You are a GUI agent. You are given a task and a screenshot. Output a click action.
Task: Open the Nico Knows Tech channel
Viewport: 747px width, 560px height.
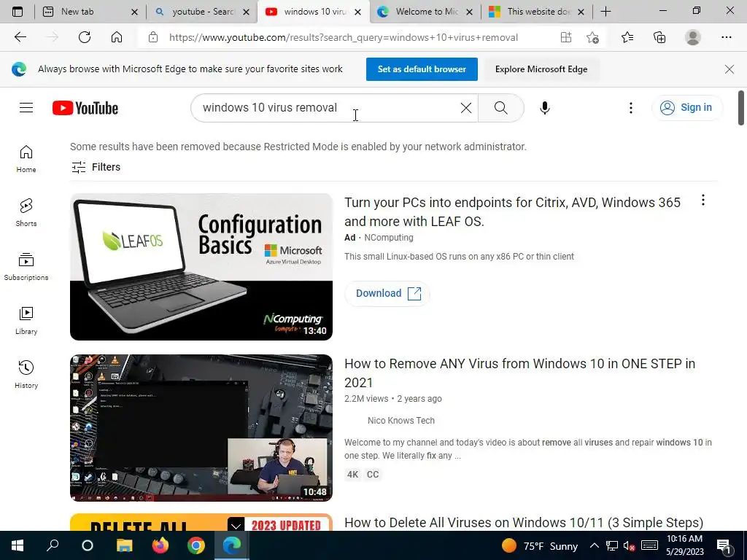pos(400,421)
